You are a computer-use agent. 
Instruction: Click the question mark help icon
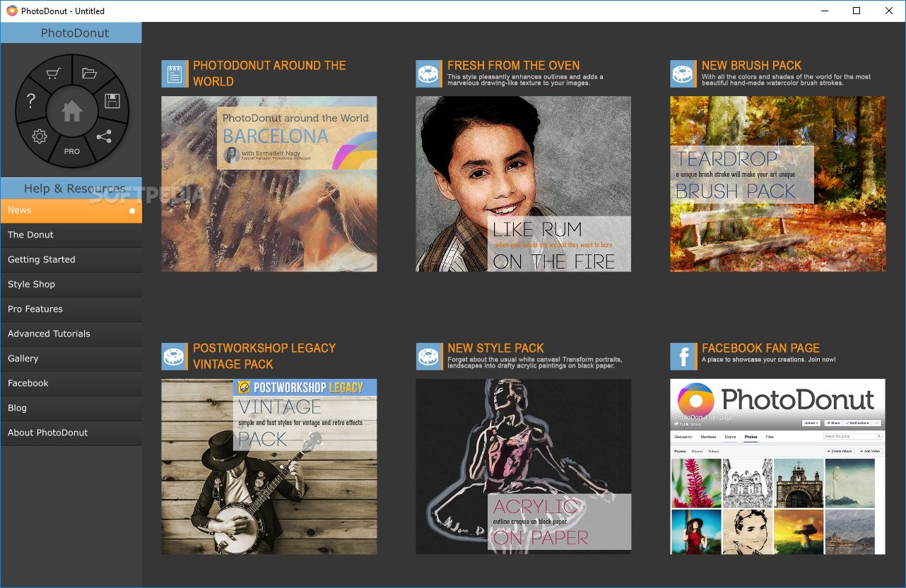coord(30,101)
